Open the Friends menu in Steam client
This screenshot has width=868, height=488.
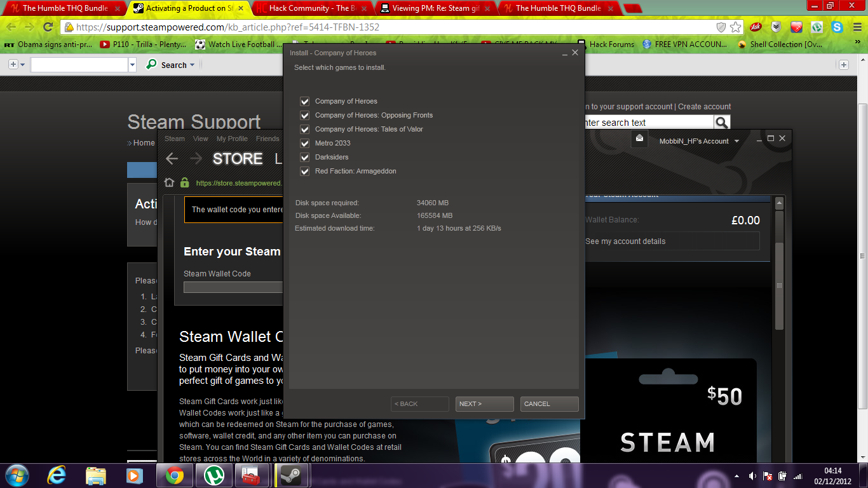(268, 139)
